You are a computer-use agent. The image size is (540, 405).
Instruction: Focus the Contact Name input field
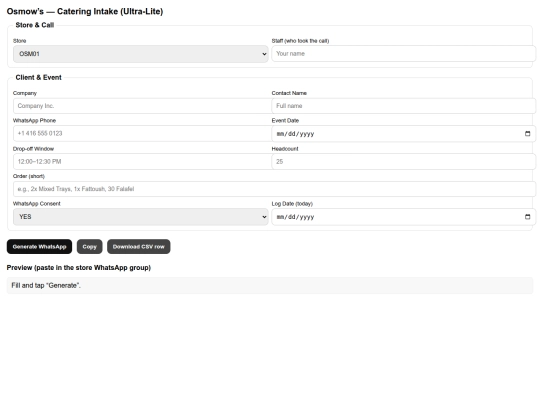(404, 106)
